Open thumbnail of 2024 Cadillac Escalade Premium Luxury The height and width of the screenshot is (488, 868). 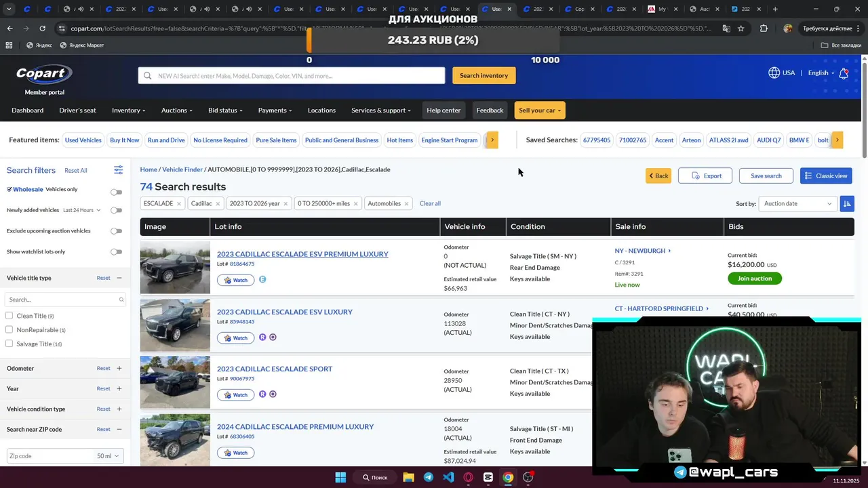pyautogui.click(x=175, y=439)
